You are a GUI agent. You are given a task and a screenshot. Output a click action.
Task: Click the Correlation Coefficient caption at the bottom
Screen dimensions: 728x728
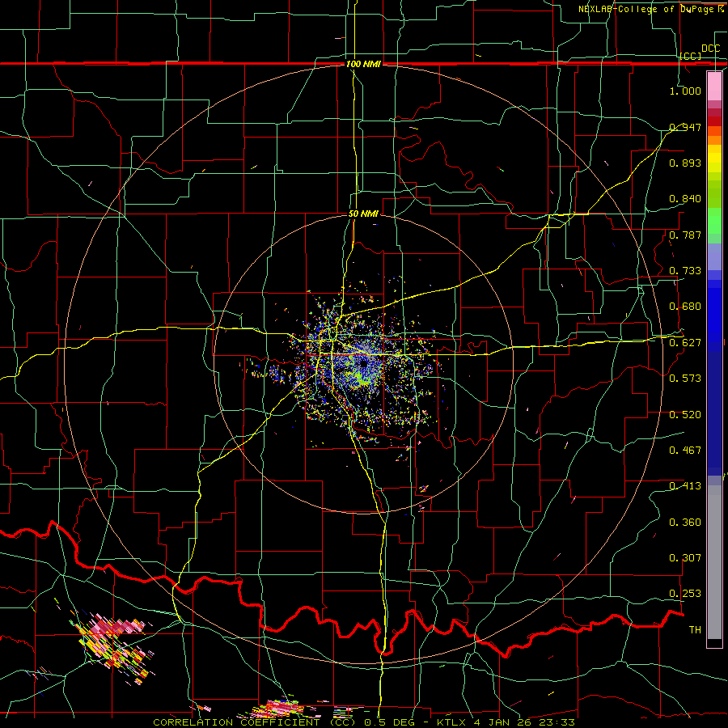click(x=364, y=722)
